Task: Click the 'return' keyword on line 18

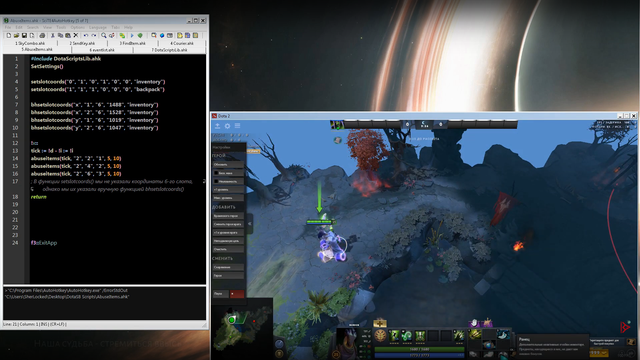Action: (x=39, y=197)
